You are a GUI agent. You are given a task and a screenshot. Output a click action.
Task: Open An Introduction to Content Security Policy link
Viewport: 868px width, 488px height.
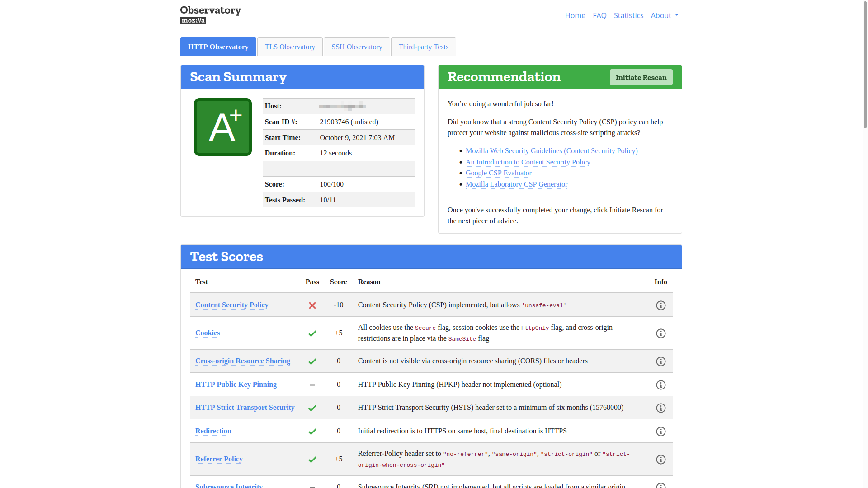(x=528, y=162)
